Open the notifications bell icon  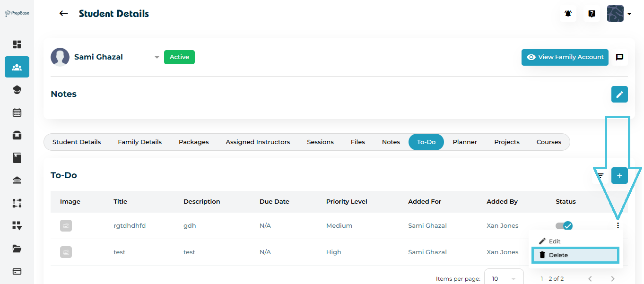pyautogui.click(x=568, y=14)
